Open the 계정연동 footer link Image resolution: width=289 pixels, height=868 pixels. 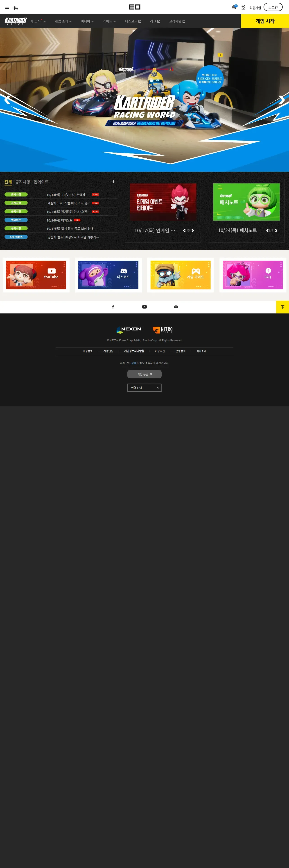tap(108, 351)
